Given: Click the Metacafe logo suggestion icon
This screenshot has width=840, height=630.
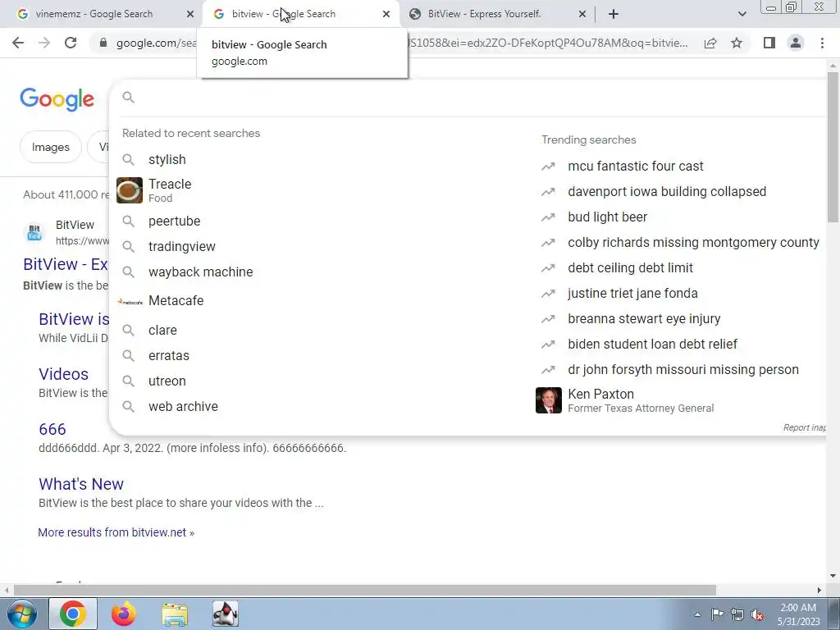Looking at the screenshot, I should point(130,302).
